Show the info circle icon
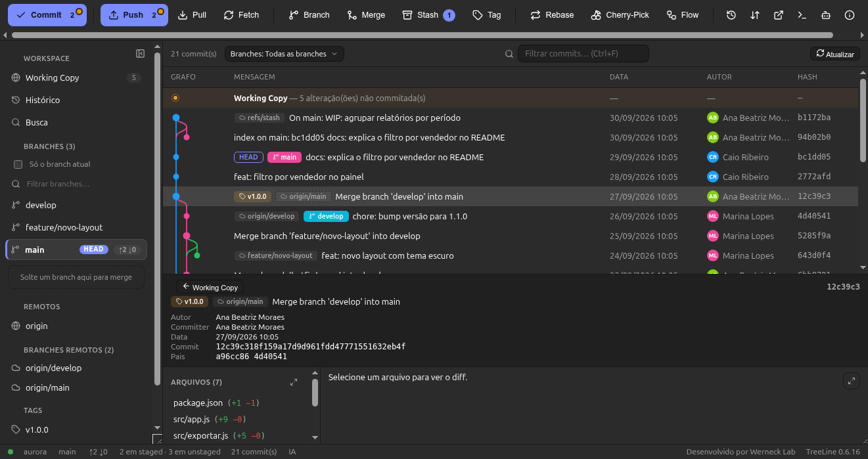The image size is (868, 459). pos(850,15)
